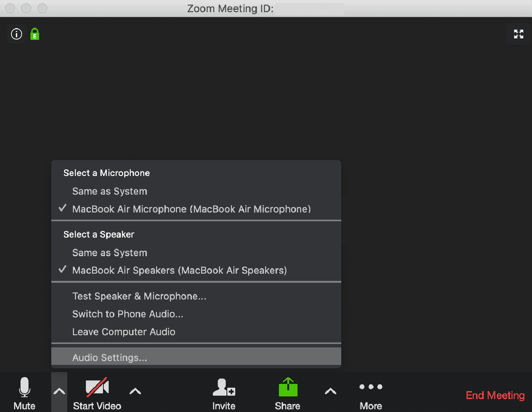This screenshot has width=532, height=412.
Task: Click the meeting info circle icon
Action: click(x=16, y=34)
